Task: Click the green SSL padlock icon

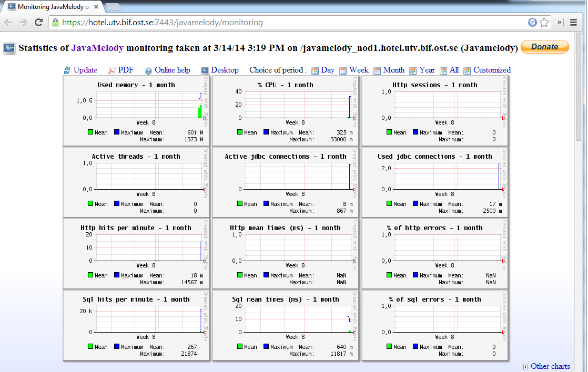Action: 56,23
